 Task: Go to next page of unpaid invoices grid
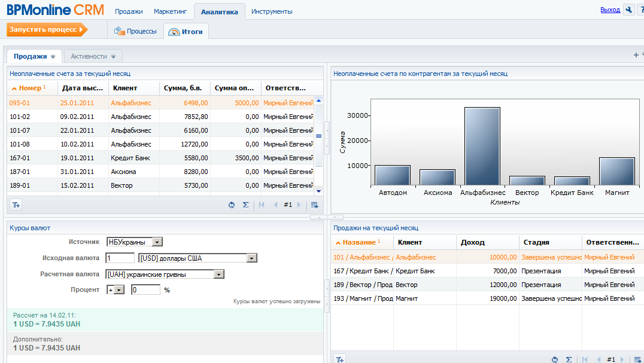[299, 205]
